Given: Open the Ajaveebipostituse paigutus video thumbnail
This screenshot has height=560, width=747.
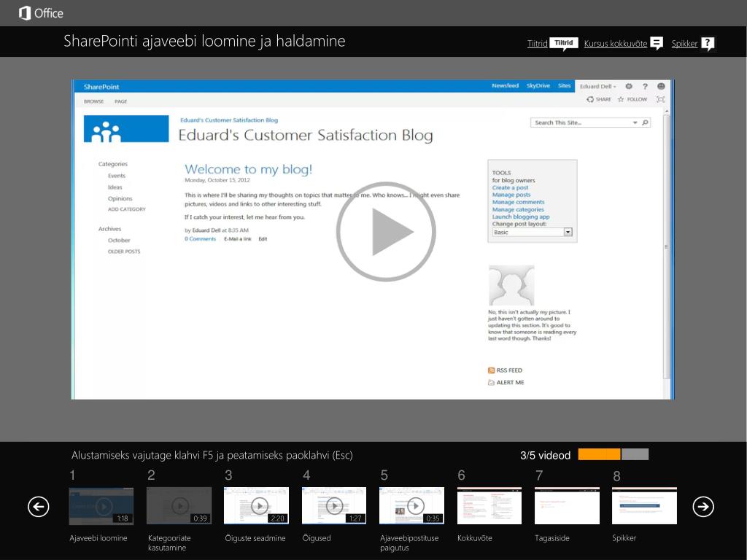Looking at the screenshot, I should tap(412, 506).
